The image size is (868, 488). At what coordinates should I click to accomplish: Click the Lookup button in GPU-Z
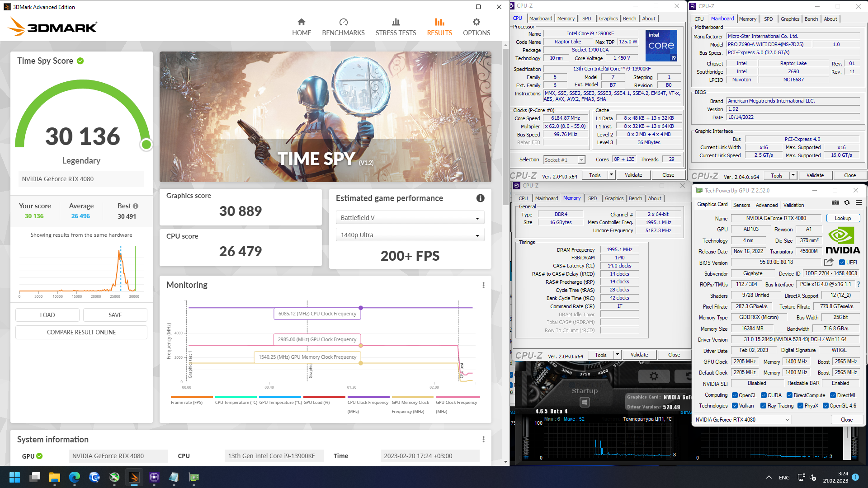(x=843, y=218)
